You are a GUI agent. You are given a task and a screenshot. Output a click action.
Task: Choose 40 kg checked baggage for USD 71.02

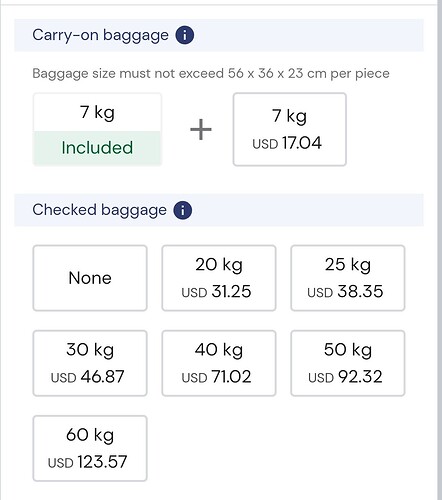click(x=219, y=363)
